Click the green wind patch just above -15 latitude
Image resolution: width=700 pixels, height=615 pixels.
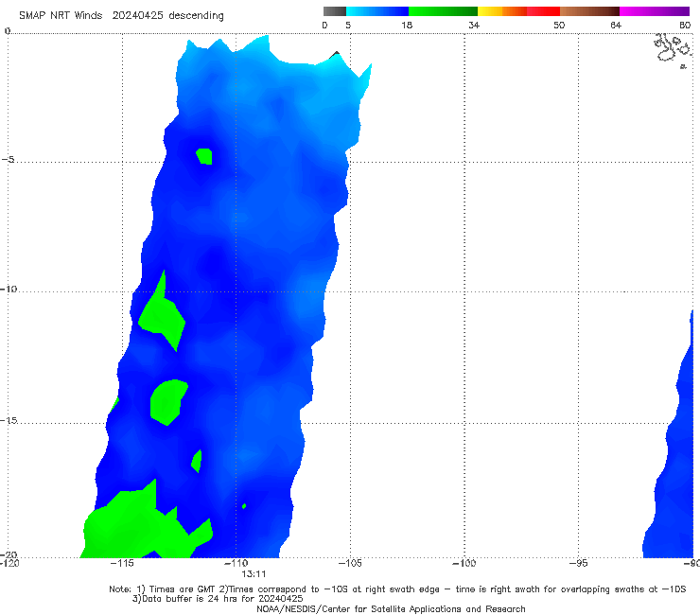tap(168, 402)
